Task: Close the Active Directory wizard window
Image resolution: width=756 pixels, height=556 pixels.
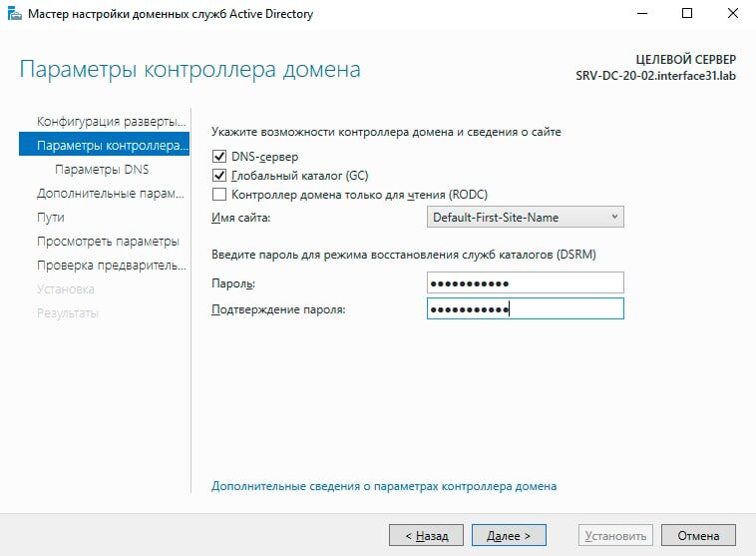Action: tap(733, 14)
